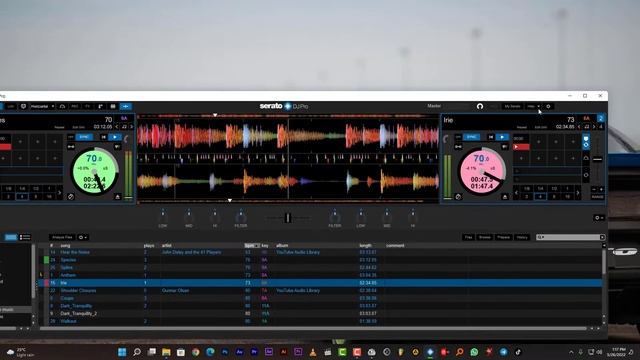Click the headphones icon next to Master

[x=480, y=107]
